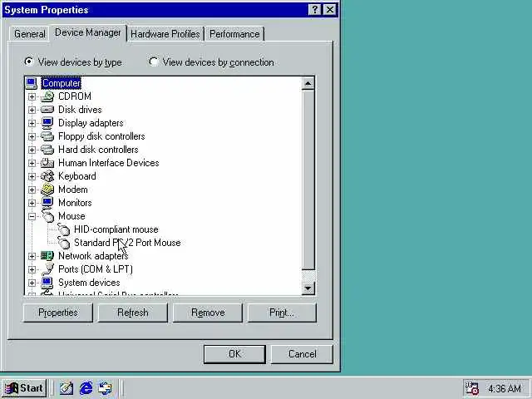Select the 'Network adapters' label
This screenshot has height=399, width=532.
[x=93, y=256]
